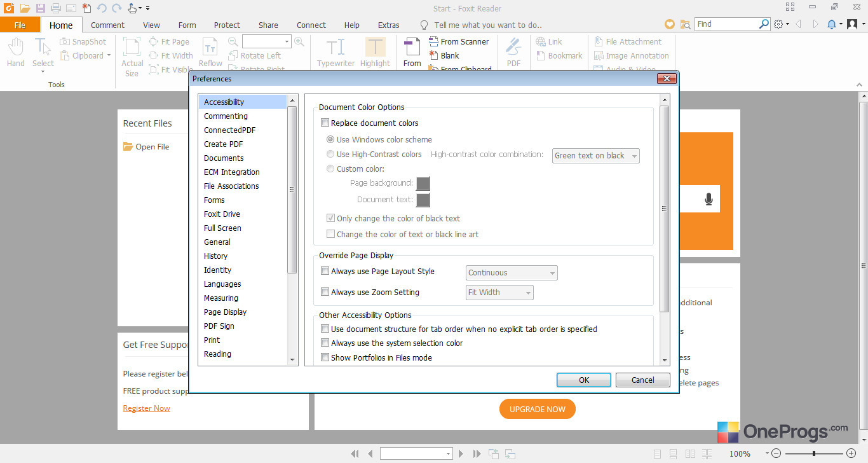Open the ribbon zoom level combo box
The height and width of the screenshot is (463, 868).
pos(266,41)
